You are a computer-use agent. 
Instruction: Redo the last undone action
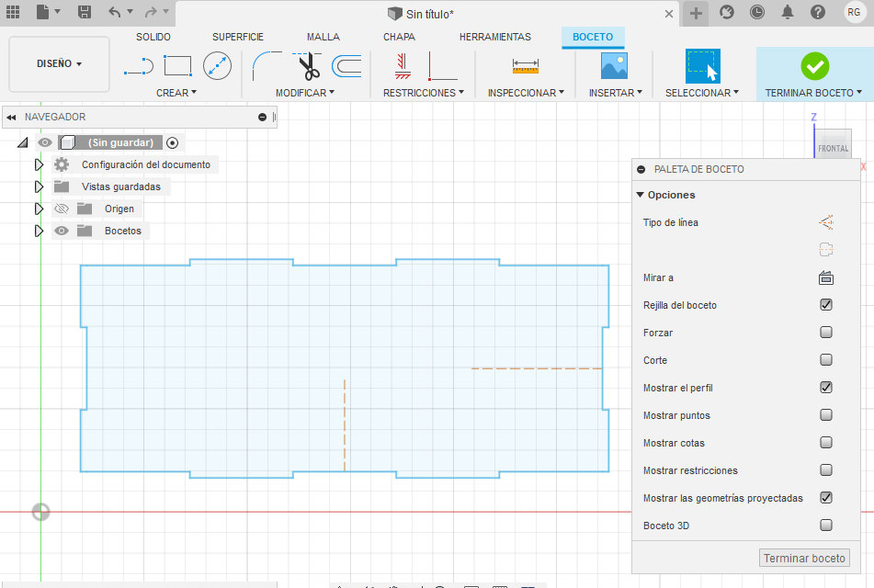tap(151, 12)
